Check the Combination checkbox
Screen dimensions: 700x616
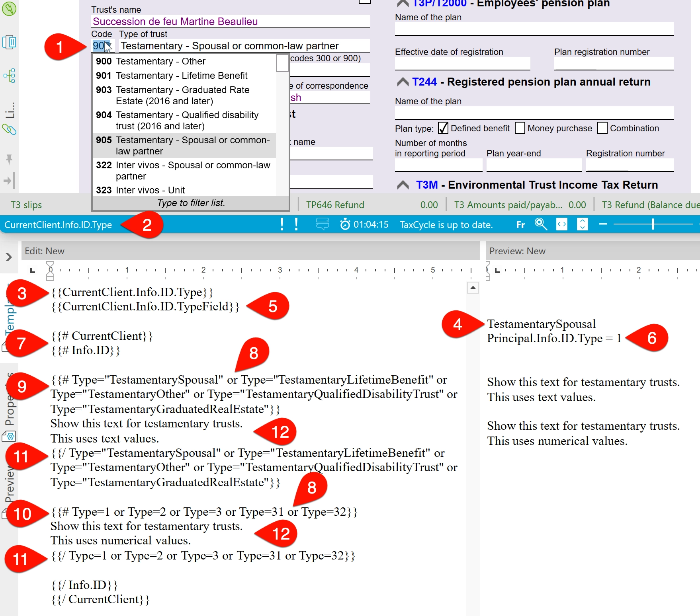(x=602, y=128)
